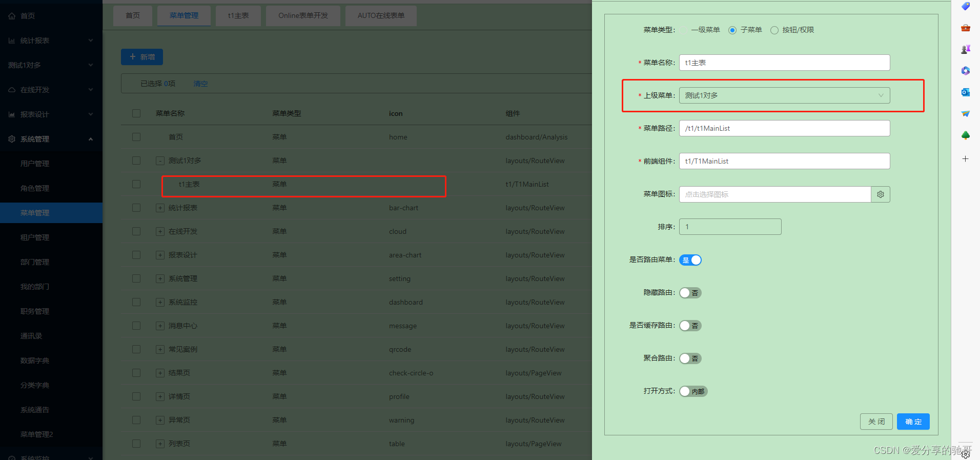Screen dimensions: 980x460
Task: Click the 统计报表 chart icon in sidebar
Action: pos(12,41)
